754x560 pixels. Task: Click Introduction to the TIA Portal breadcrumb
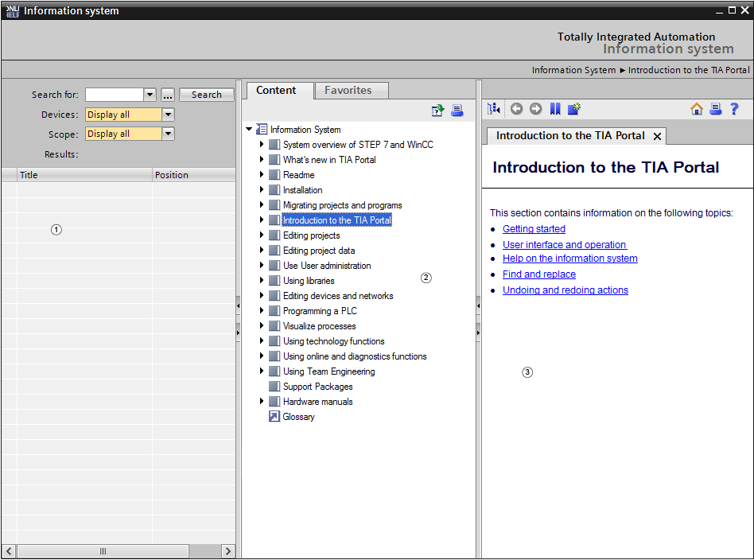click(689, 70)
